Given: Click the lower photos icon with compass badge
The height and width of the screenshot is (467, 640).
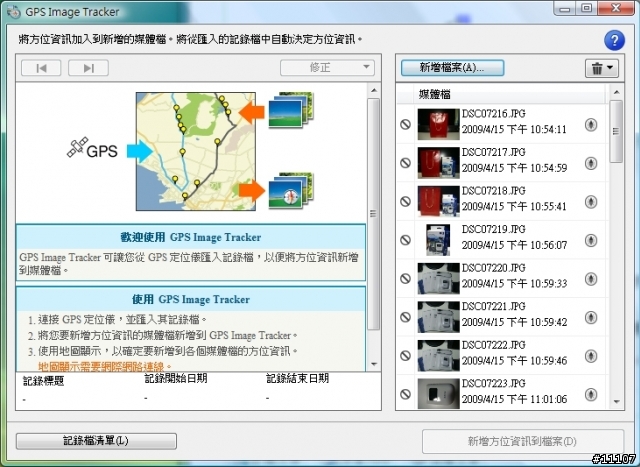Looking at the screenshot, I should (291, 190).
